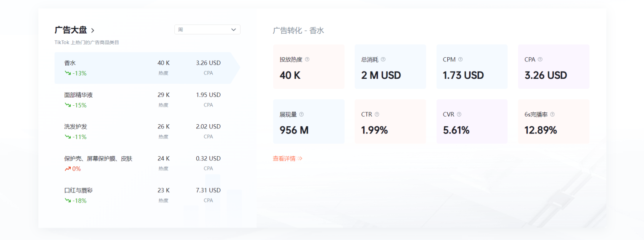Screen dimensions: 644x240
Task: Open the 周 time period dropdown
Action: tap(207, 29)
